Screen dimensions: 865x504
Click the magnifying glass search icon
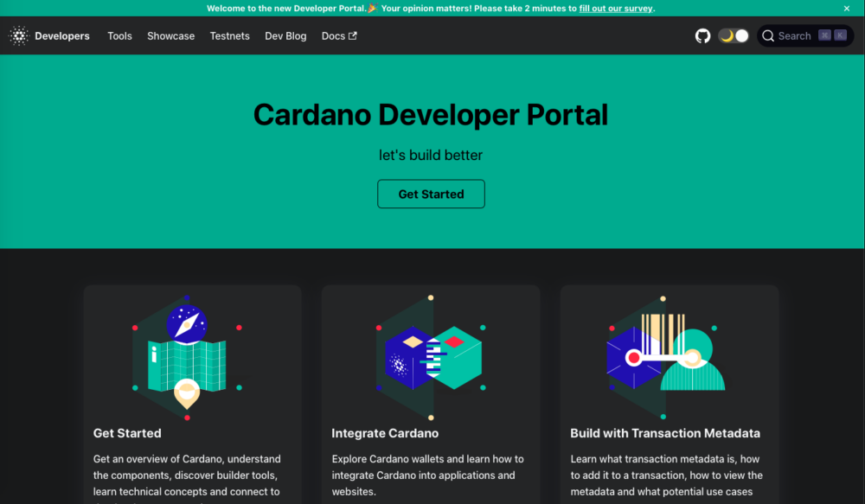[x=768, y=35]
